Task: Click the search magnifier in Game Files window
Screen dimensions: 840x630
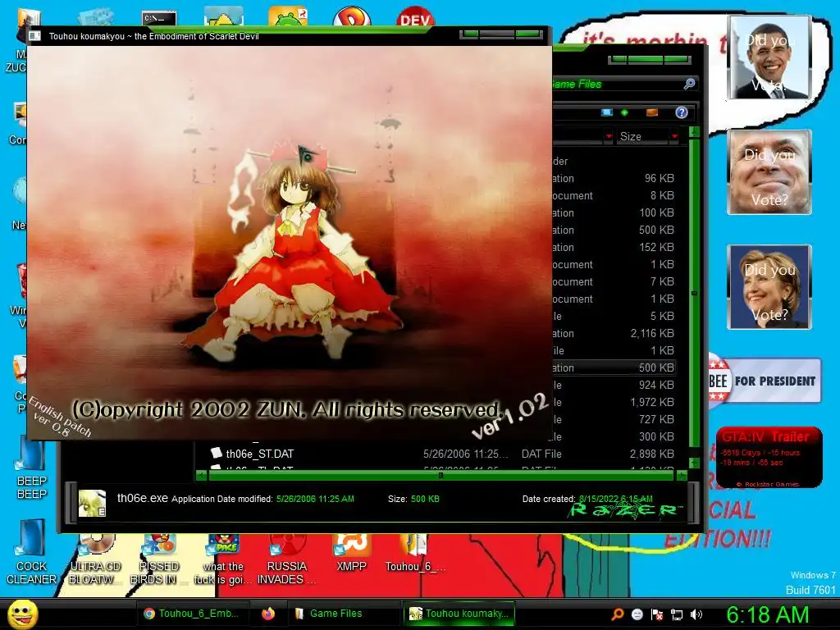Action: 689,84
